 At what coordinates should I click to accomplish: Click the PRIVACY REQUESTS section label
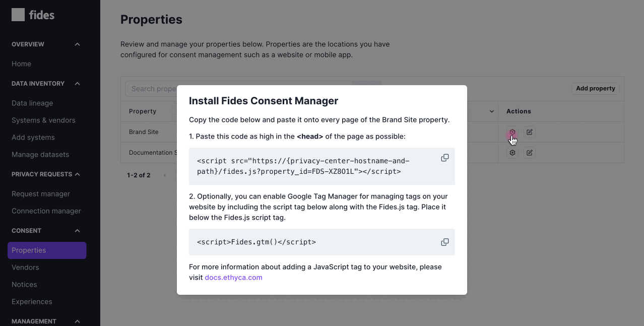pyautogui.click(x=42, y=174)
